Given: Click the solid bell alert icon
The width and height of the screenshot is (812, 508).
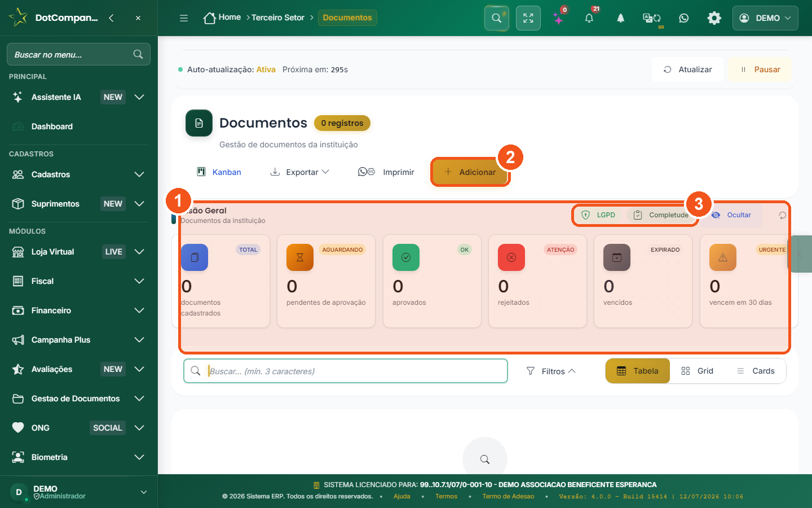Looking at the screenshot, I should [620, 18].
